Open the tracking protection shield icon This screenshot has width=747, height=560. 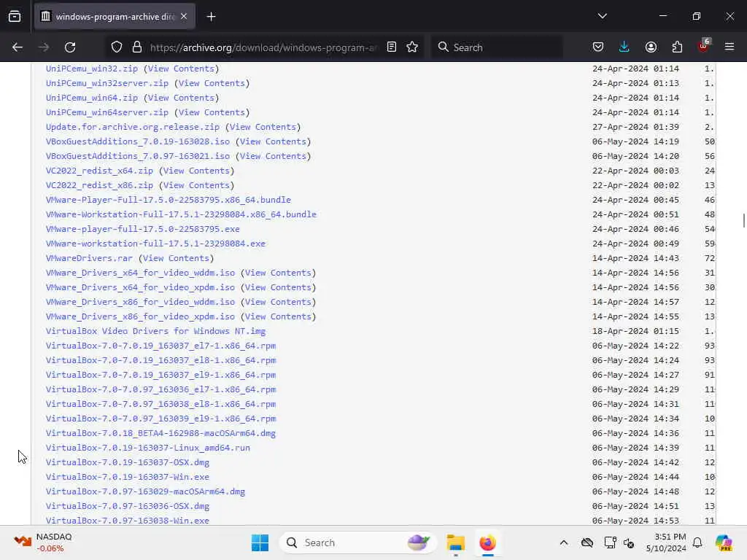click(x=117, y=47)
